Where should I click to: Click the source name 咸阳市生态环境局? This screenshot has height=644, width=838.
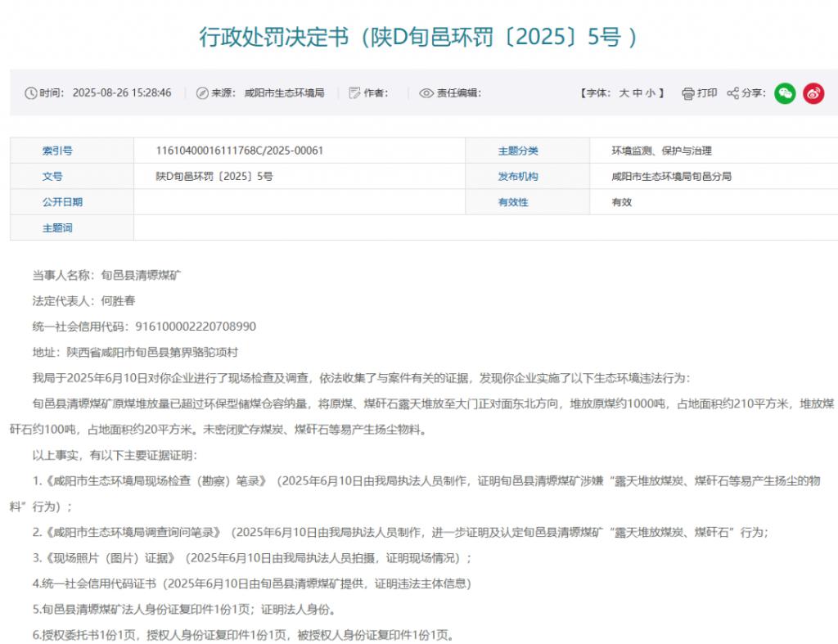coord(284,93)
